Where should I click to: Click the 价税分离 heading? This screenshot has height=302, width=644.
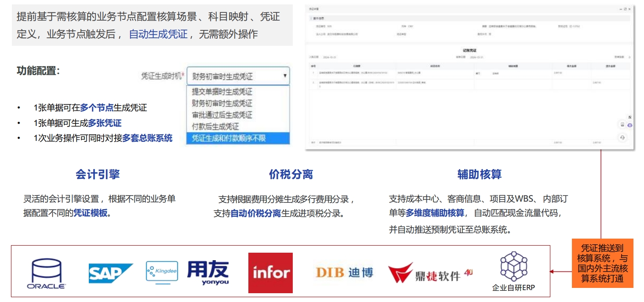pyautogui.click(x=291, y=174)
